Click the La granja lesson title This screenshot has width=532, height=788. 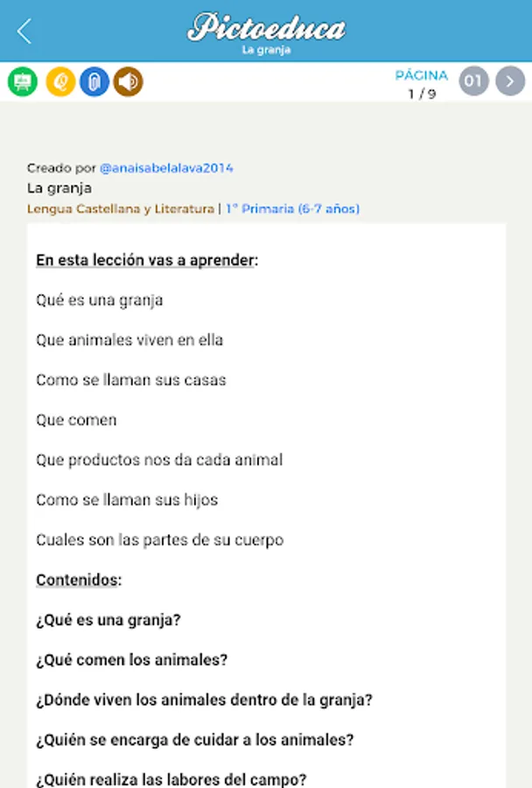pyautogui.click(x=59, y=188)
